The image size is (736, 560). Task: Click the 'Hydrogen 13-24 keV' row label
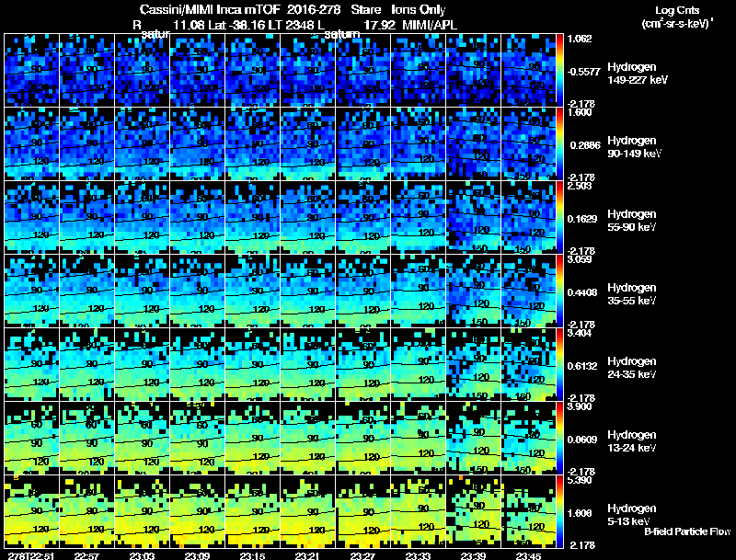click(632, 440)
